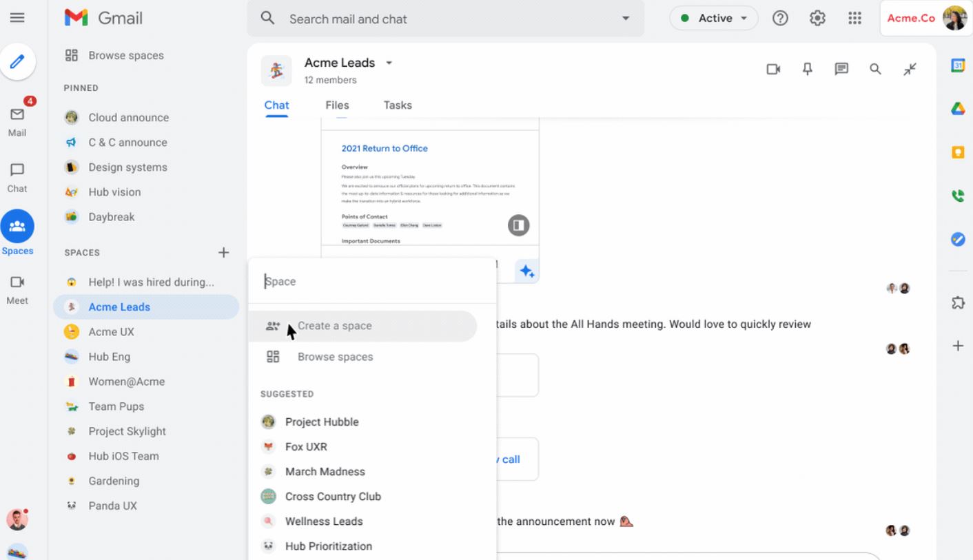Open the Google apps grid
Image resolution: width=973 pixels, height=560 pixels.
coord(854,19)
